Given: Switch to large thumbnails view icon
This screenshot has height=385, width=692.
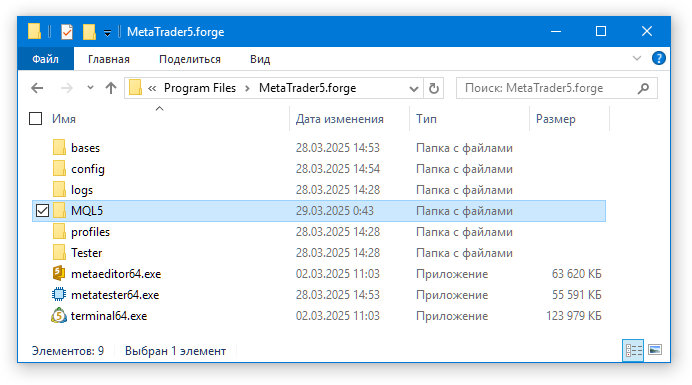Looking at the screenshot, I should (655, 350).
